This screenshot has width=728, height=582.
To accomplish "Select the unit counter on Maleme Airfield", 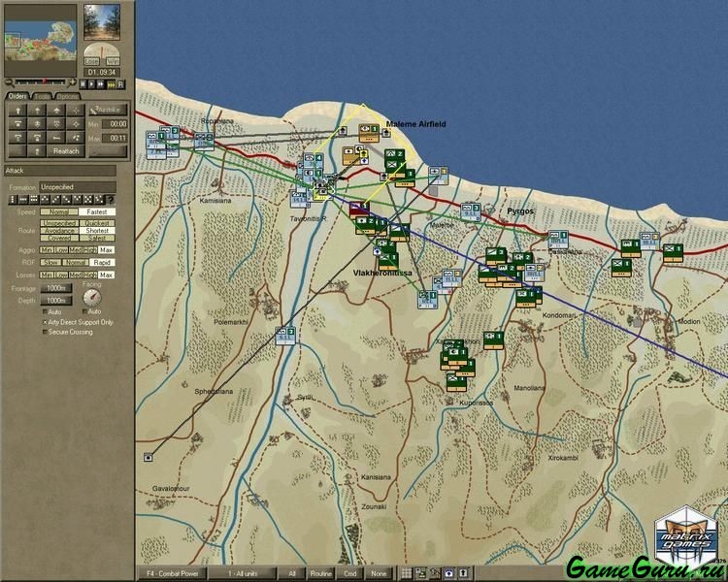I will pos(369,133).
